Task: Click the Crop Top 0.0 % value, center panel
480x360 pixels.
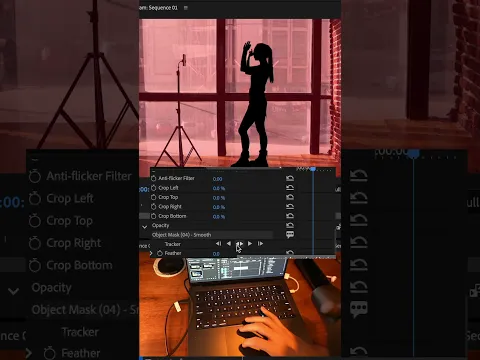Action: (x=219, y=198)
